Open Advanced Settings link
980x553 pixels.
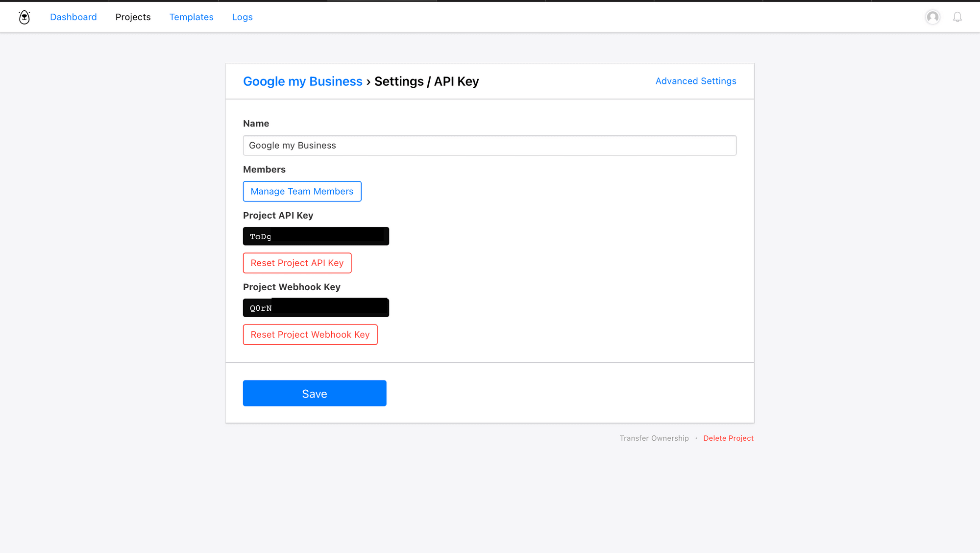(x=696, y=81)
